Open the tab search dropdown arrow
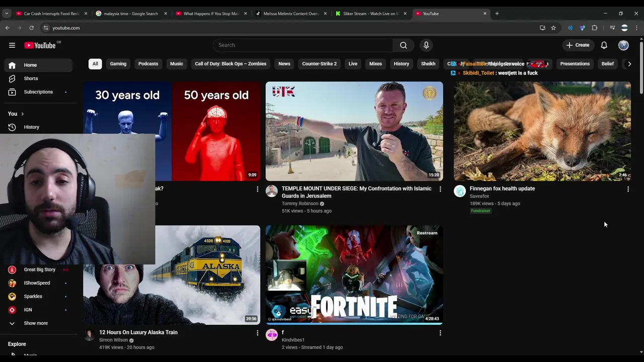The height and width of the screenshot is (362, 644). tap(7, 14)
